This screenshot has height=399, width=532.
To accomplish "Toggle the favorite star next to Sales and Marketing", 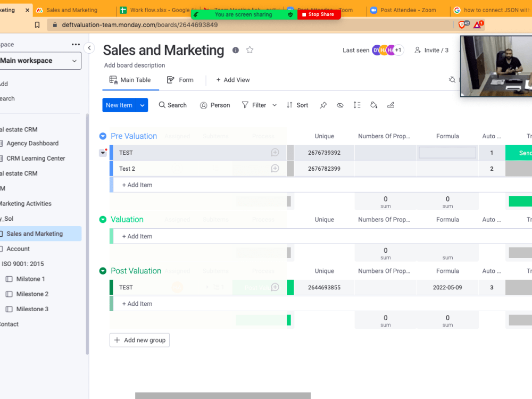I will tap(250, 50).
